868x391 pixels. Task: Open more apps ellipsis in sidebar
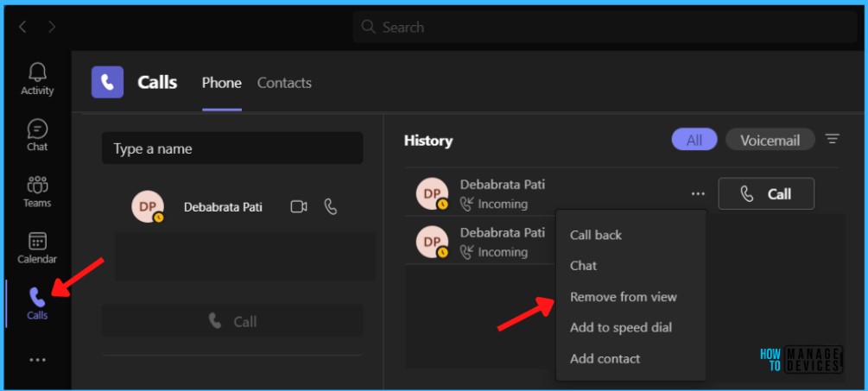click(x=38, y=360)
